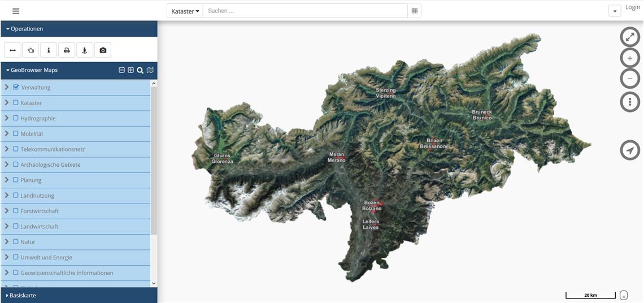Zoom to full map extent
Image resolution: width=644 pixels, height=303 pixels.
(630, 37)
